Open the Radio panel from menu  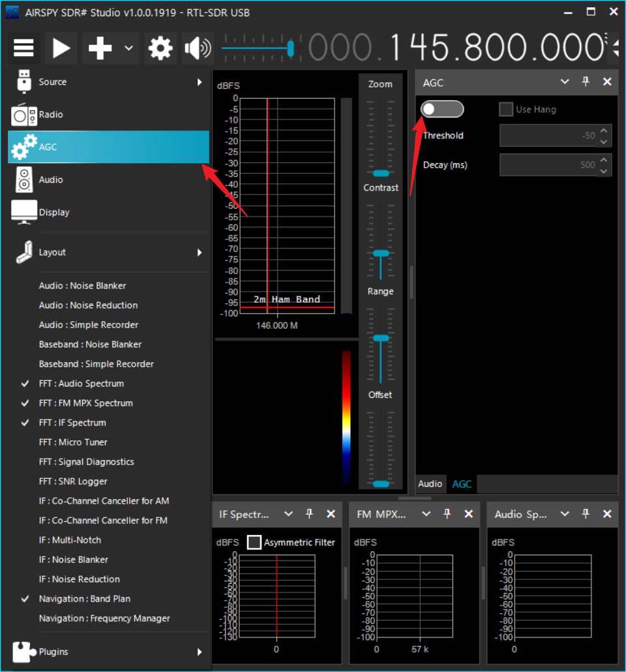(51, 115)
